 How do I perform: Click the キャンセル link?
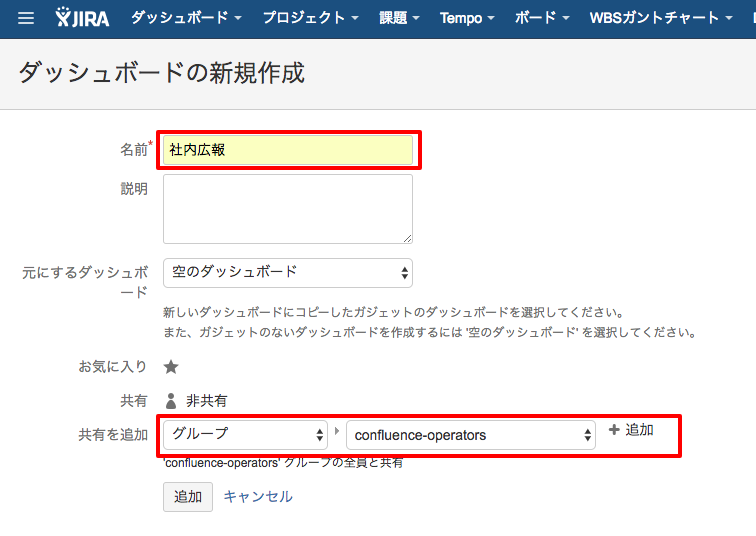tap(258, 496)
